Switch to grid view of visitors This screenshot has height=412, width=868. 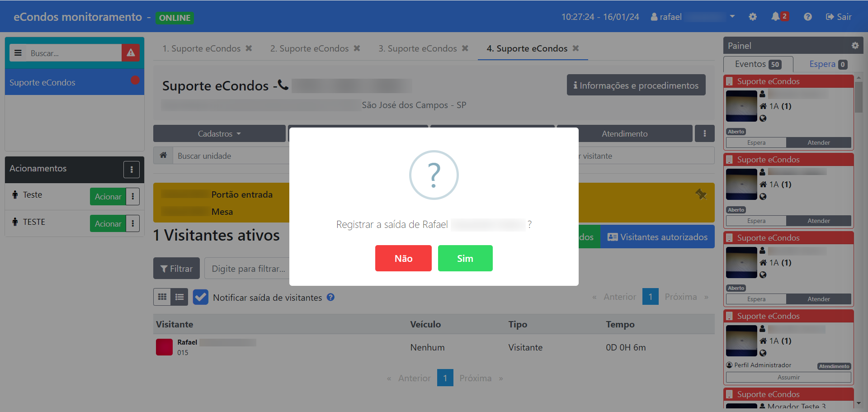(162, 297)
